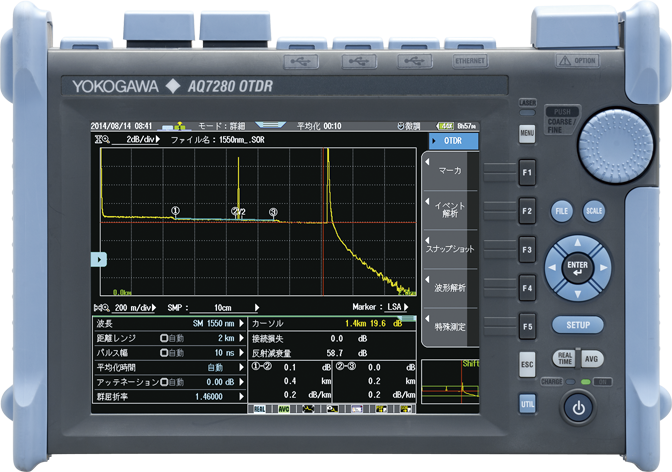The image size is (672, 472).
Task: Tap the right arrow key on the navigation pad
Action: pos(603,268)
